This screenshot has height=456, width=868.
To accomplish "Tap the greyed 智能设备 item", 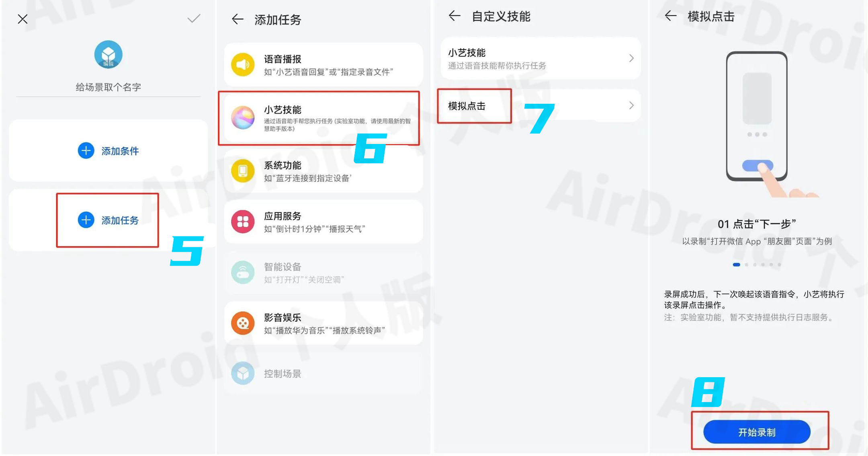I will 323,273.
